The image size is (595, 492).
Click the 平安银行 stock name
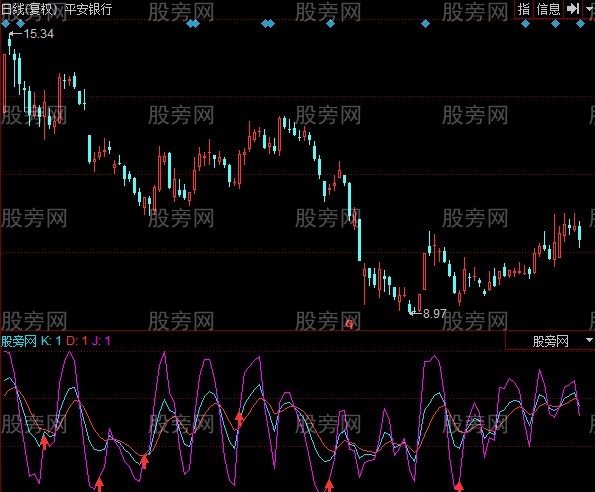tap(88, 9)
